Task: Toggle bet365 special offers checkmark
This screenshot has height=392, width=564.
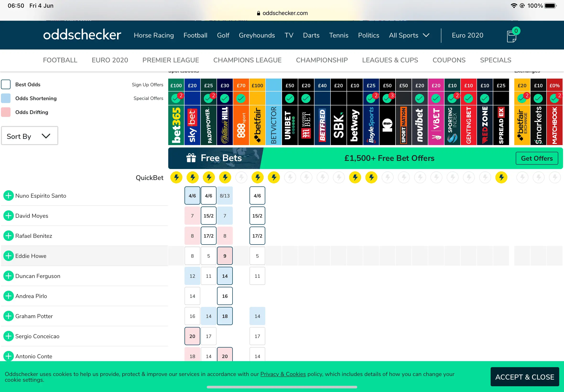Action: point(176,98)
